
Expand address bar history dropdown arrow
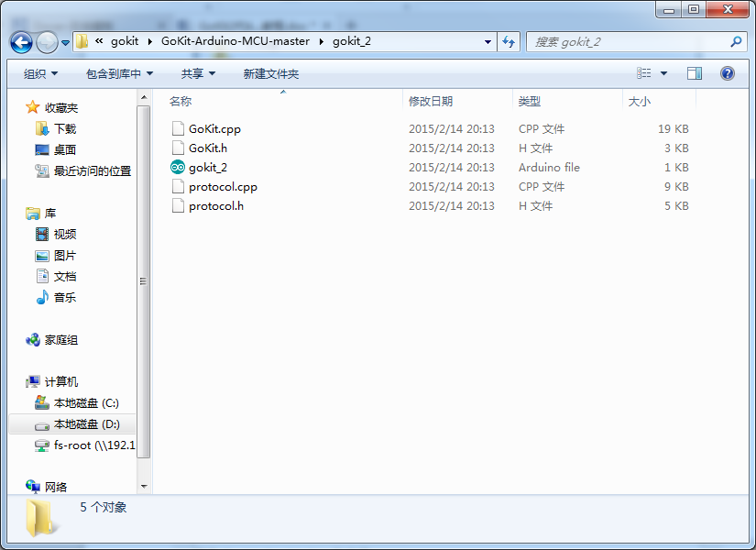click(488, 42)
